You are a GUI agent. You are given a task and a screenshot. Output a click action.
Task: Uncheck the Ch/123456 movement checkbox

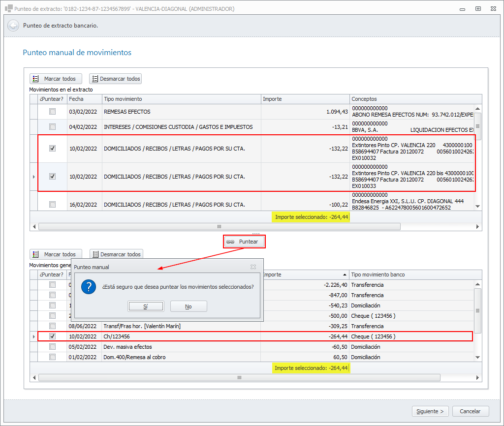(52, 336)
